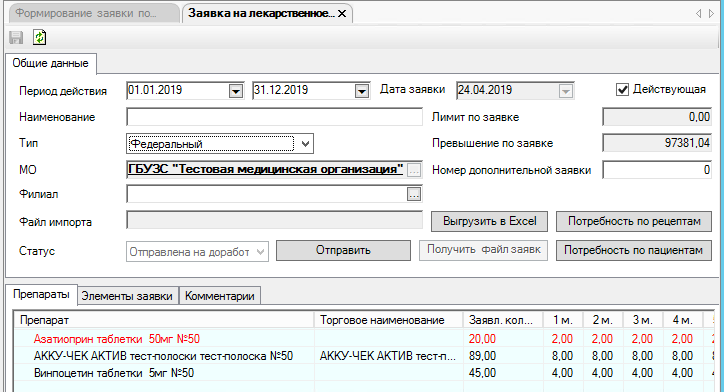This screenshot has height=392, width=724.
Task: Expand the Тип Федеральный dropdown
Action: 305,144
